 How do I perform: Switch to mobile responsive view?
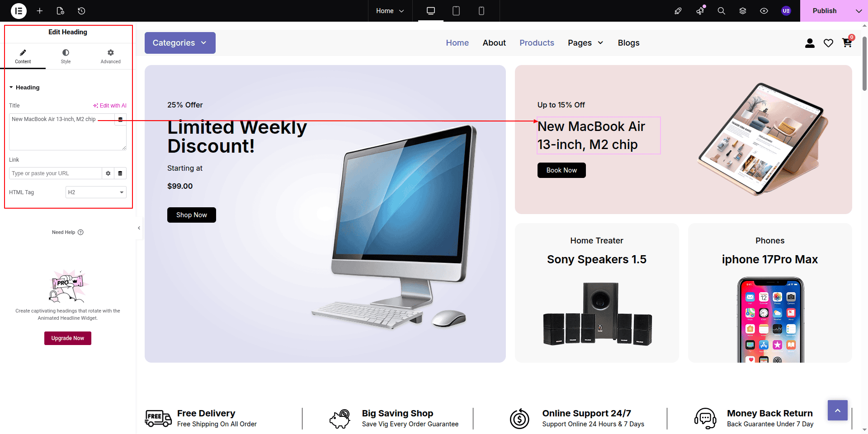point(481,11)
